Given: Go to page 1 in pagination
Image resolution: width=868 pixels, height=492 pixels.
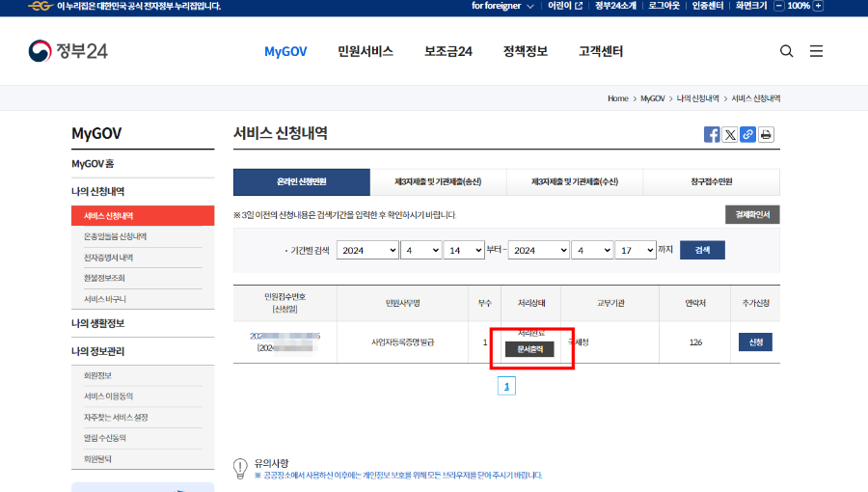Looking at the screenshot, I should pyautogui.click(x=506, y=386).
